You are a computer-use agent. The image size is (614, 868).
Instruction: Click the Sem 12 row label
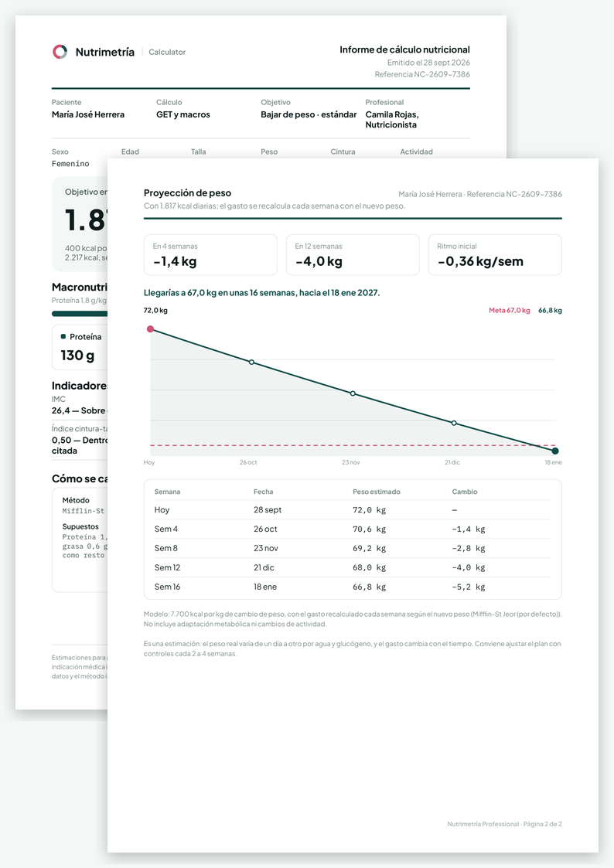coord(167,567)
